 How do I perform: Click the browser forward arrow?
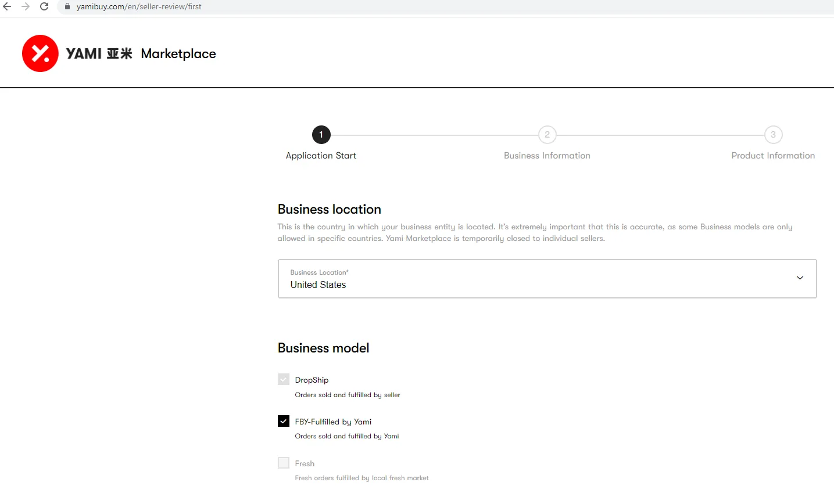pos(26,6)
